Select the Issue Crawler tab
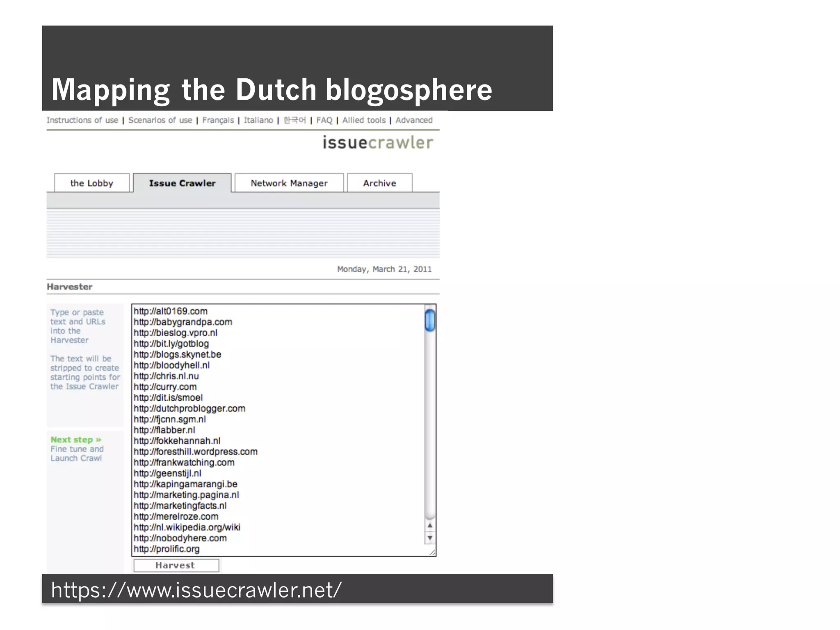The image size is (840, 630). [x=182, y=183]
